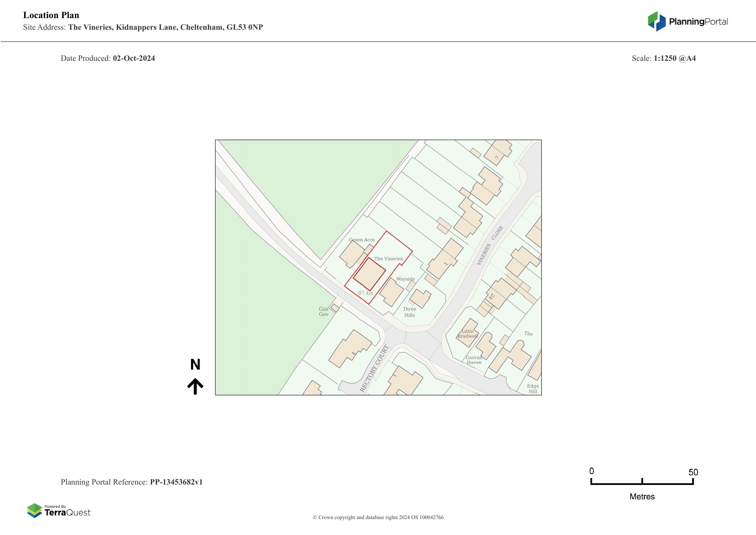Click the Location Plan heading

[x=51, y=15]
